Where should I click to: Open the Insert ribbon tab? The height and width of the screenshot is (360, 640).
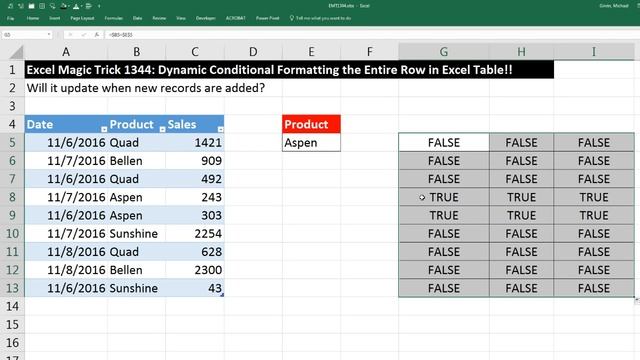click(54, 18)
